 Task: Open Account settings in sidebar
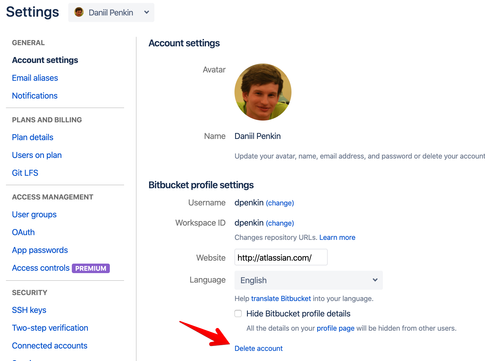(45, 60)
